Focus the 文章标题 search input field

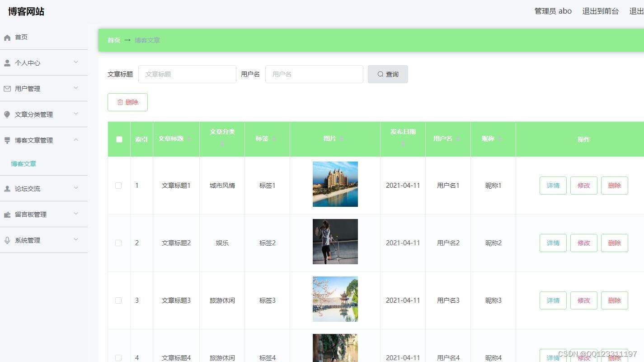[187, 74]
